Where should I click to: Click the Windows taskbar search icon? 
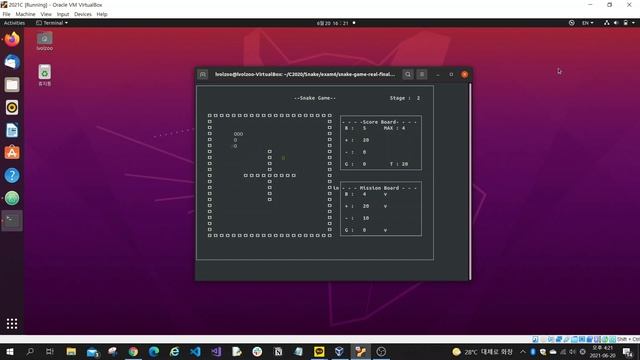pos(30,352)
